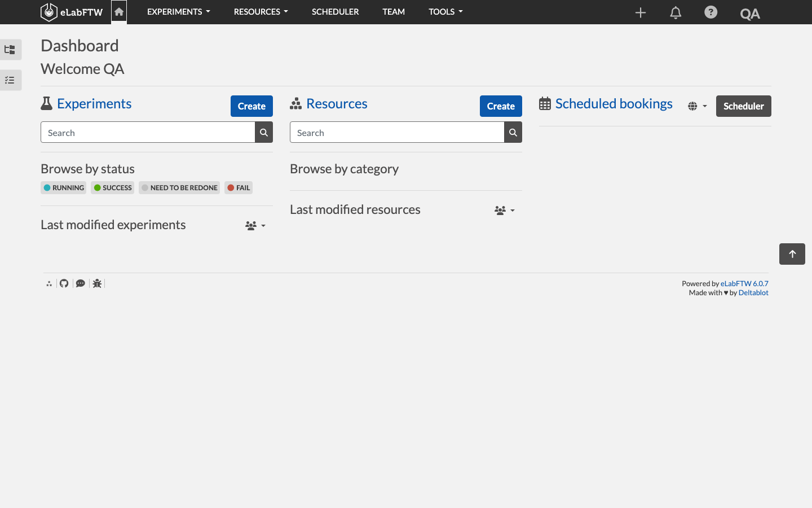Toggle the sidebar tree panel icon
The image size is (812, 508).
pos(10,50)
